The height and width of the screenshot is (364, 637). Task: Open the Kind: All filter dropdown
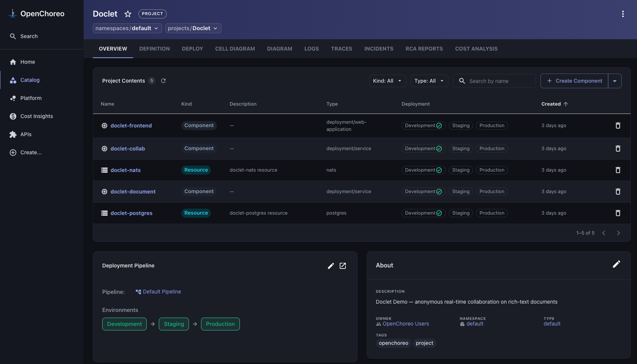387,81
